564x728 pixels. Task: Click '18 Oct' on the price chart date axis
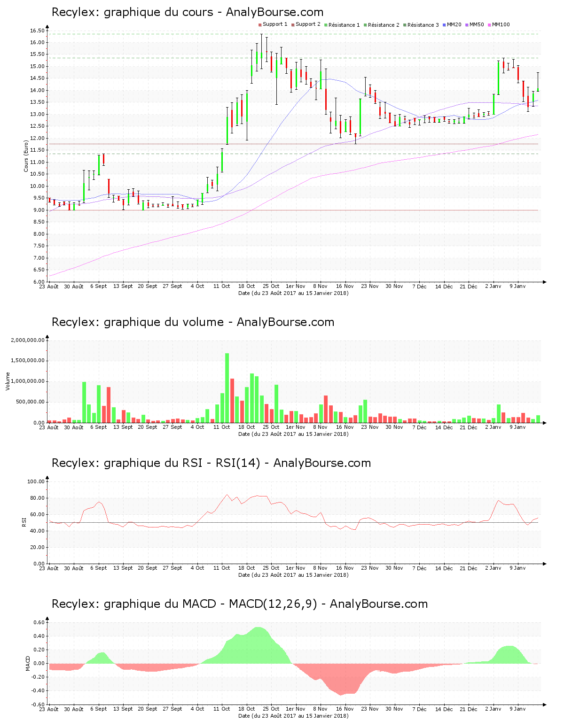coord(246,286)
